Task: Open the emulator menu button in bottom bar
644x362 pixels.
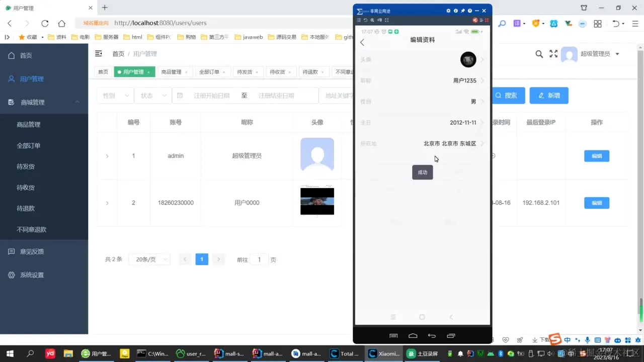Action: tap(394, 336)
